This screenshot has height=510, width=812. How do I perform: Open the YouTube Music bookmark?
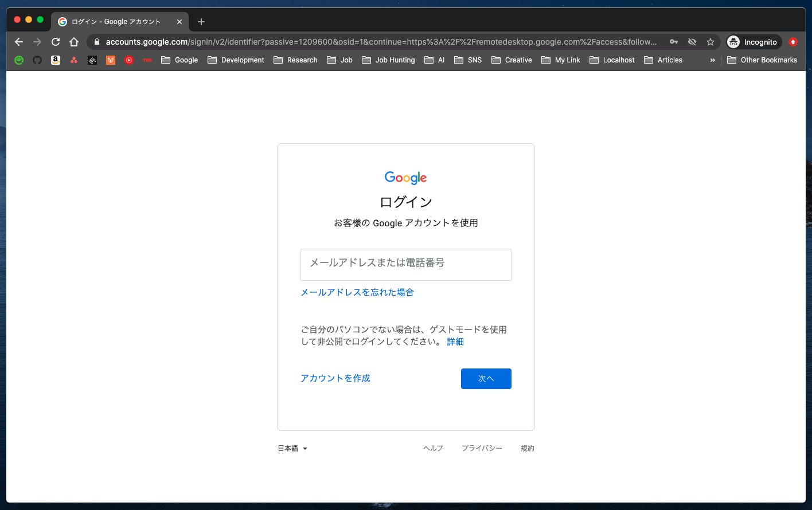129,60
